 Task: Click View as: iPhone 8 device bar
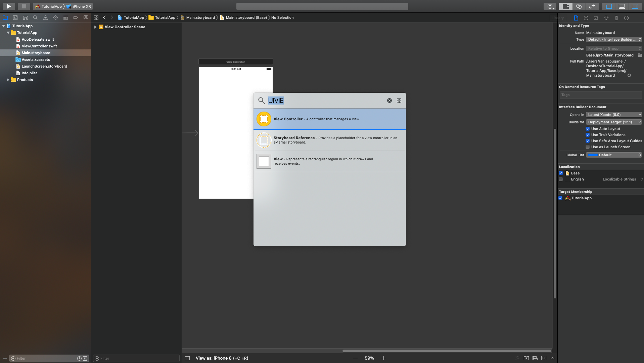pos(222,358)
